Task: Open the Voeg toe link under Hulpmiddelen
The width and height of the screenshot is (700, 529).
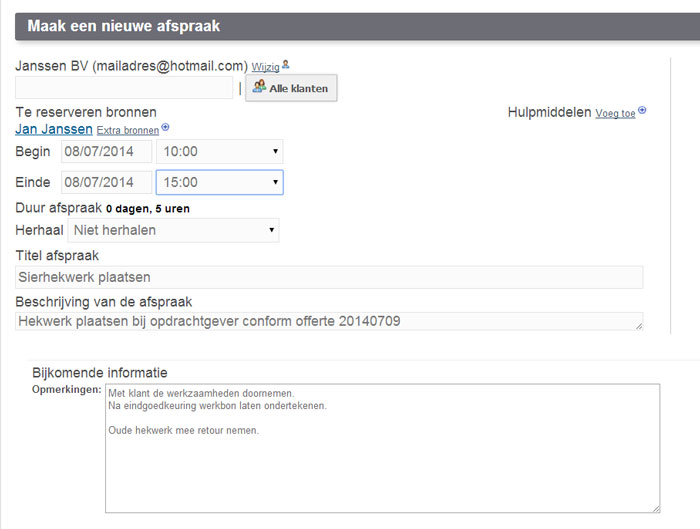Action: tap(615, 113)
